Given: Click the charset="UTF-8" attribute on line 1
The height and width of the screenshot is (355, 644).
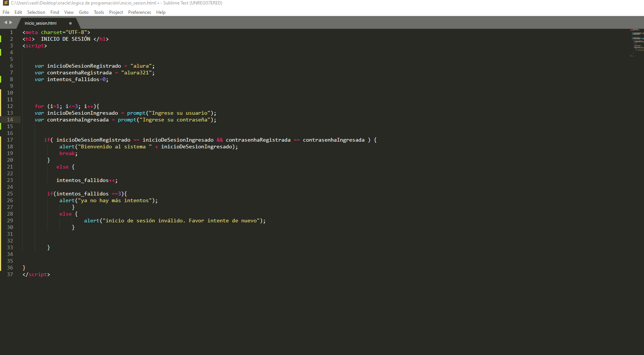Looking at the screenshot, I should point(64,32).
